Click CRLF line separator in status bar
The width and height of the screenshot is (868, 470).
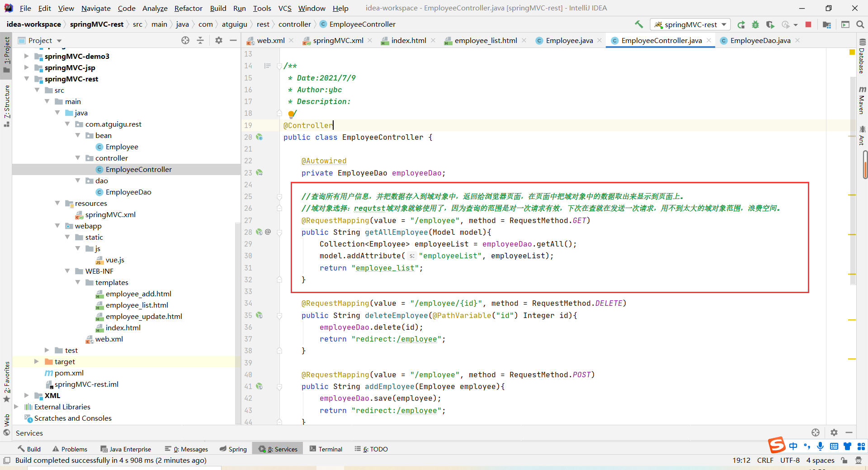765,460
